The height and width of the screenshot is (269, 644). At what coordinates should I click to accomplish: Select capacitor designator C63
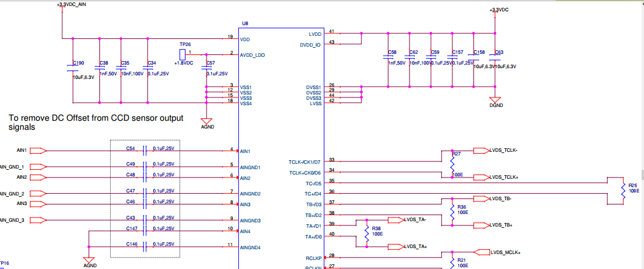(x=499, y=53)
